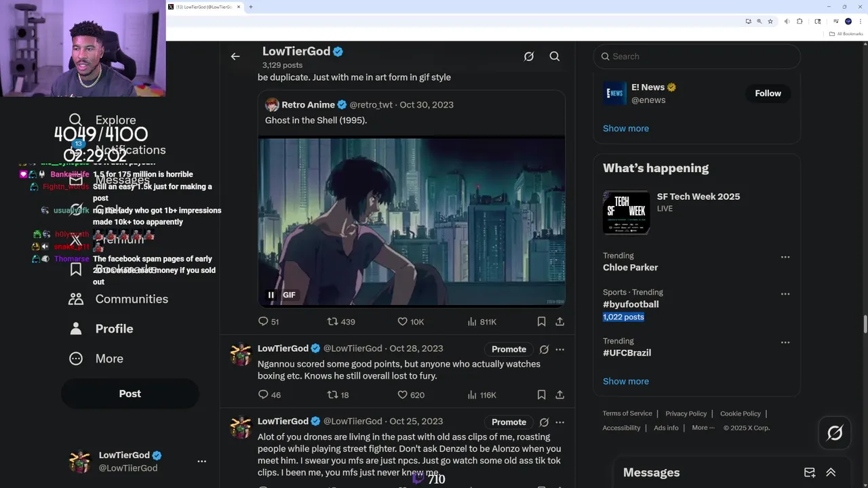Show more trending topics
The height and width of the screenshot is (488, 868).
(x=626, y=381)
